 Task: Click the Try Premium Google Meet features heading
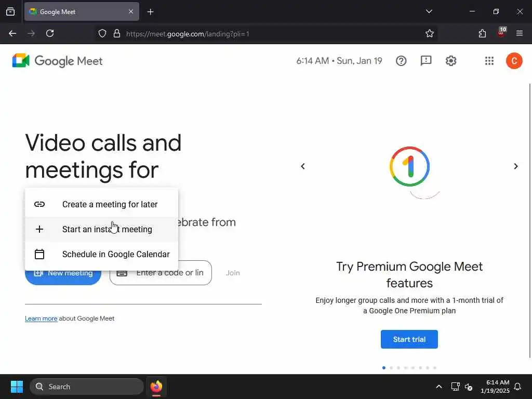click(x=409, y=275)
